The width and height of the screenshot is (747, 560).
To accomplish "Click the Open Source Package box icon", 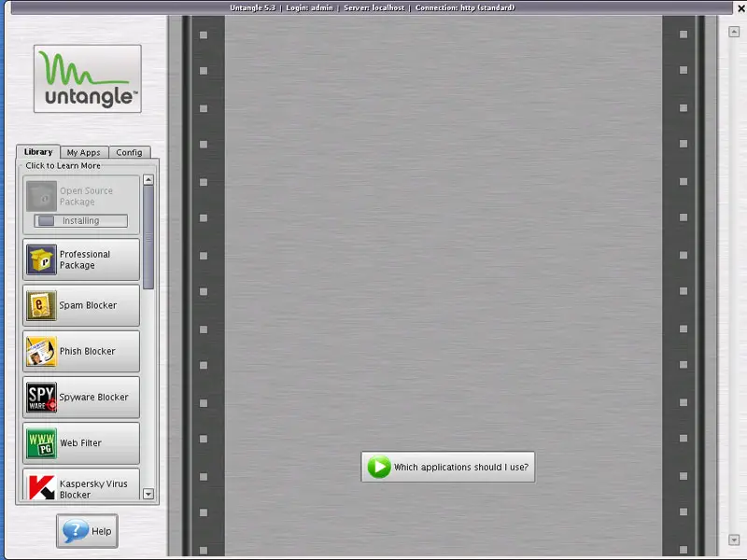I will tap(41, 196).
